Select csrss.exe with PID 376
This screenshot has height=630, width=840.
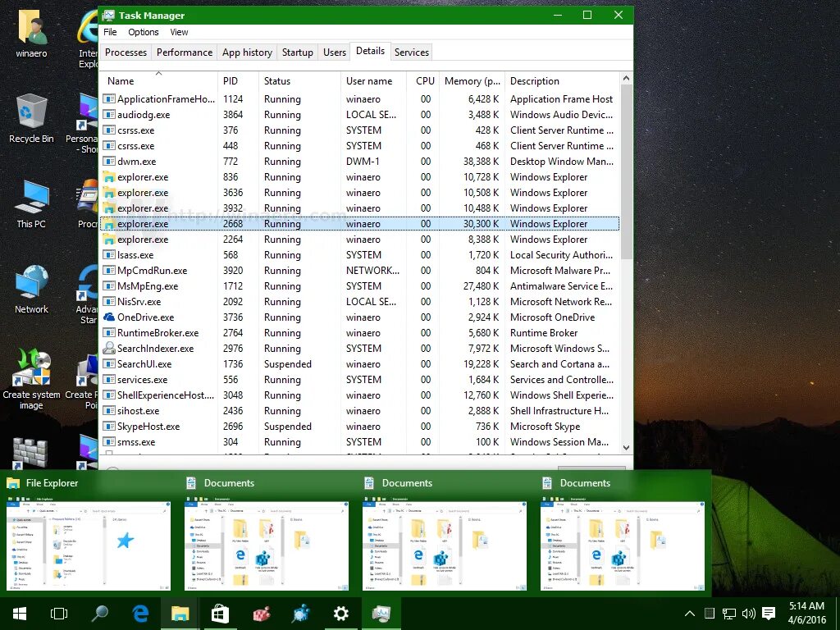[x=359, y=130]
